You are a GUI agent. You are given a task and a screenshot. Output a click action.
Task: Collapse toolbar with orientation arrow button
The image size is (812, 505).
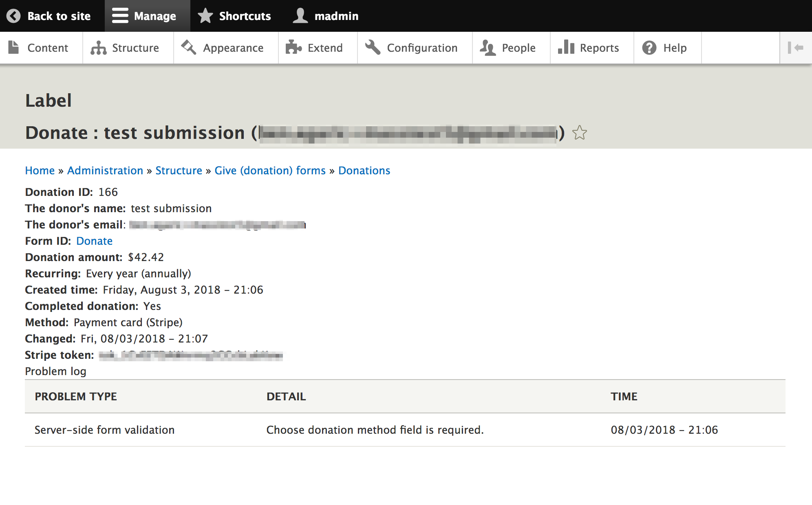click(795, 48)
